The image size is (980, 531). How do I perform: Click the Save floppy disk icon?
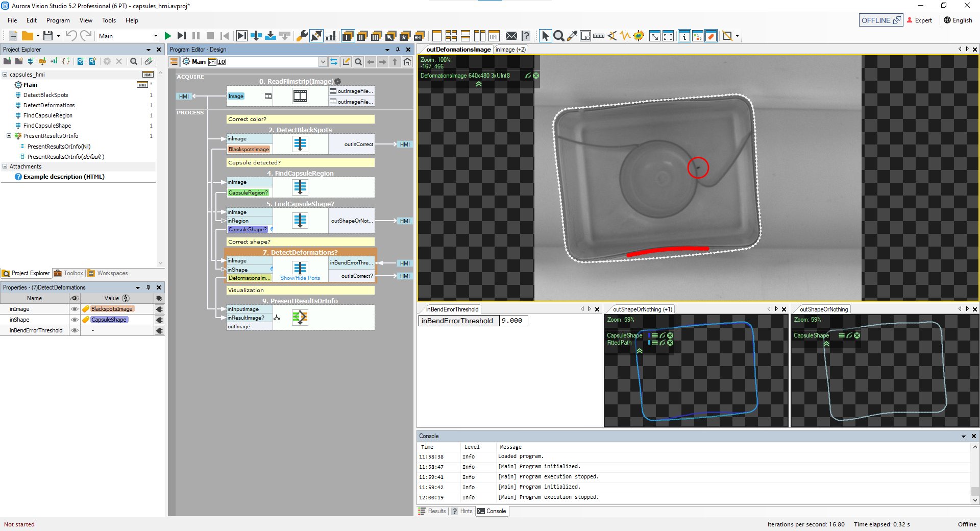(48, 36)
